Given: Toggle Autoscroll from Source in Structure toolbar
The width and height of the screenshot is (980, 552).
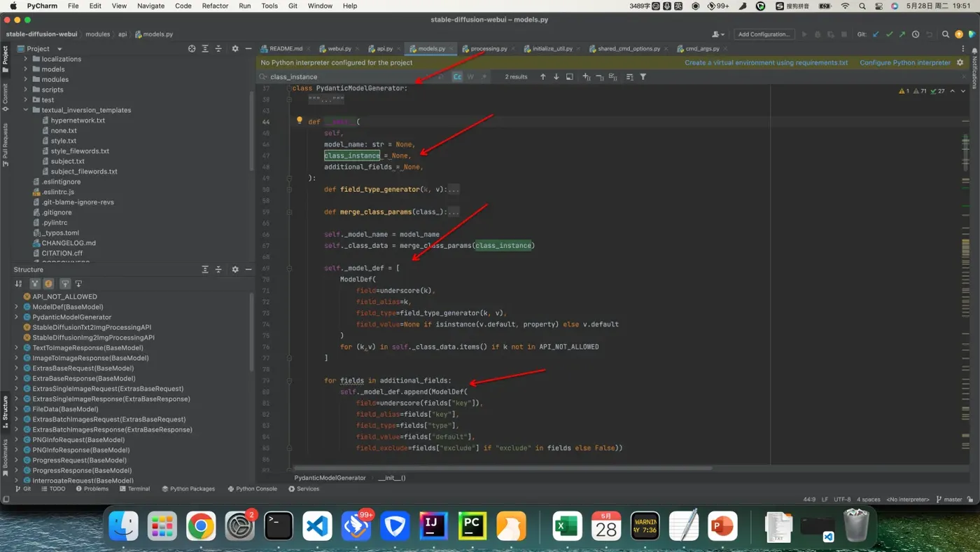Looking at the screenshot, I should coord(78,284).
